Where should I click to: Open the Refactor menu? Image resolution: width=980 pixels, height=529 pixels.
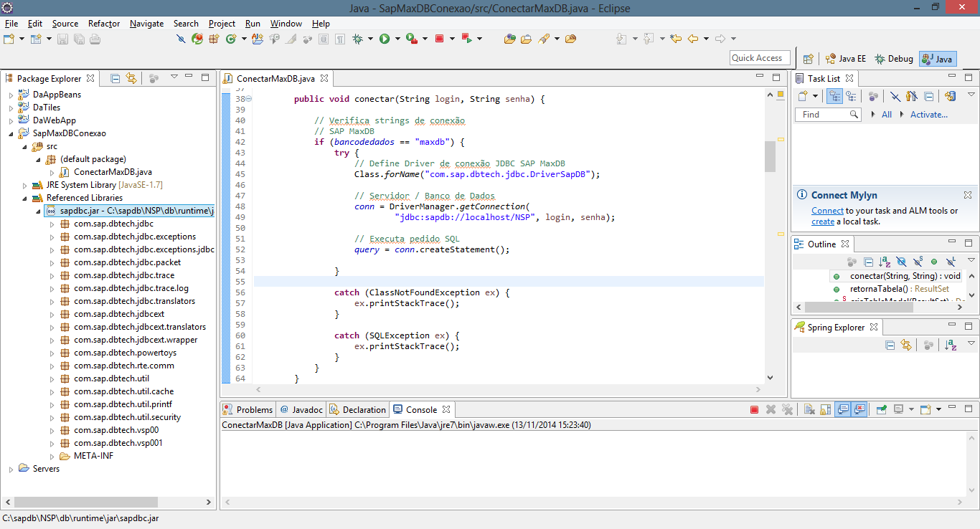(104, 24)
